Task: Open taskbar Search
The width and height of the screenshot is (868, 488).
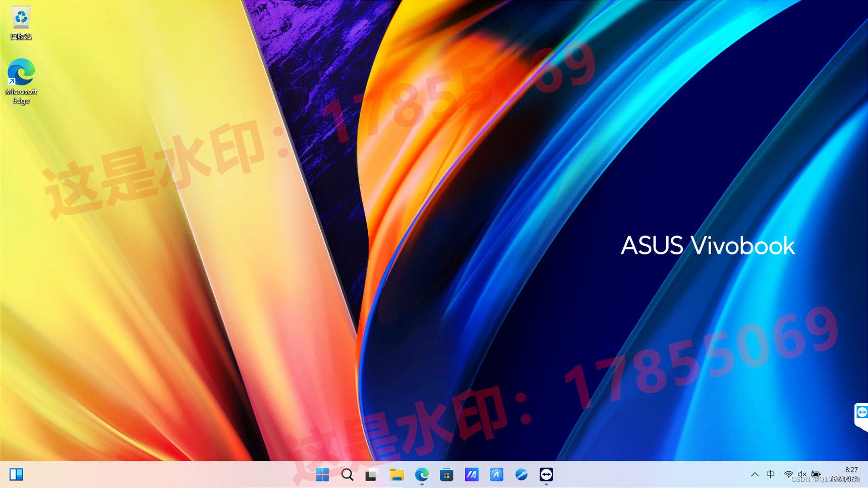Action: (347, 474)
